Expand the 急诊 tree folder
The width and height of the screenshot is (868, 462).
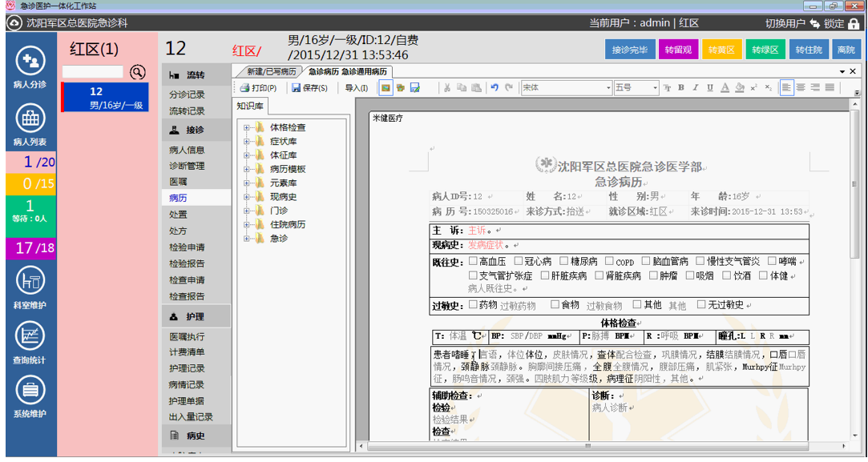(246, 238)
